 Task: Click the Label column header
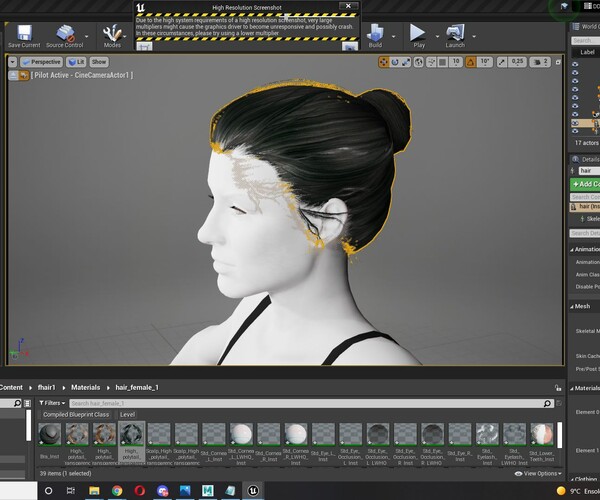(x=587, y=52)
